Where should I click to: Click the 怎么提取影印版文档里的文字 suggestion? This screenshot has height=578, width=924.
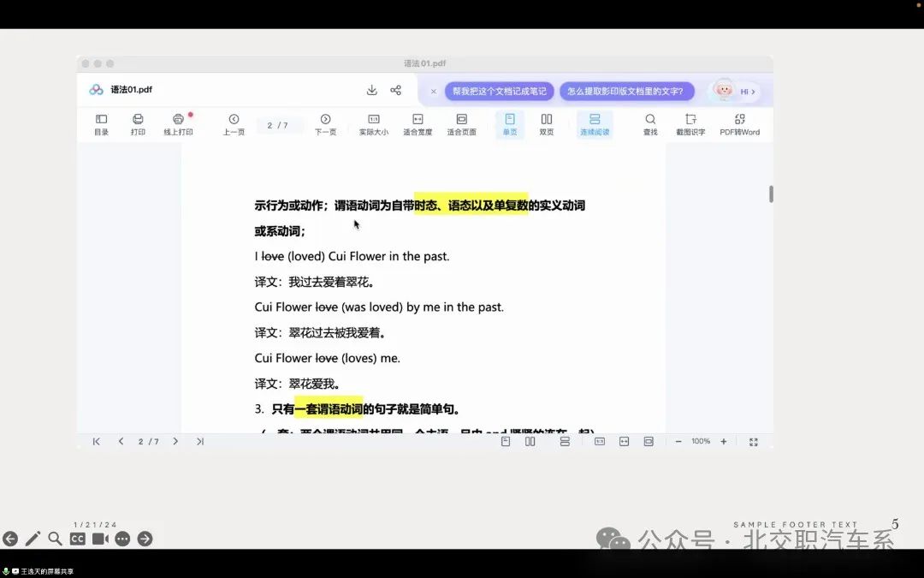click(x=626, y=91)
